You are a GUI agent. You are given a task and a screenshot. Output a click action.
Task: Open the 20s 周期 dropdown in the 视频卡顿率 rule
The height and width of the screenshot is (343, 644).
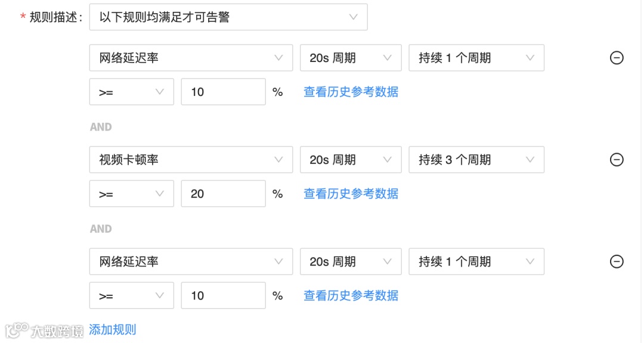tap(351, 160)
